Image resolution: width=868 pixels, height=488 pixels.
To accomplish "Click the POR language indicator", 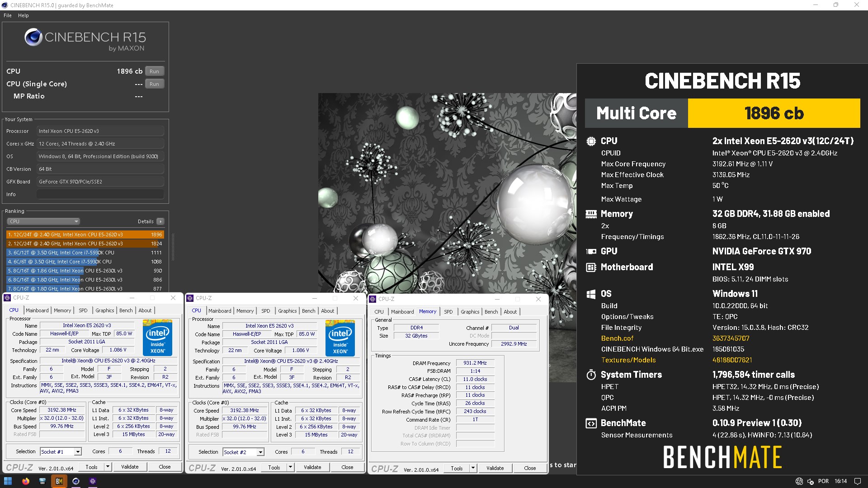I will point(824,481).
